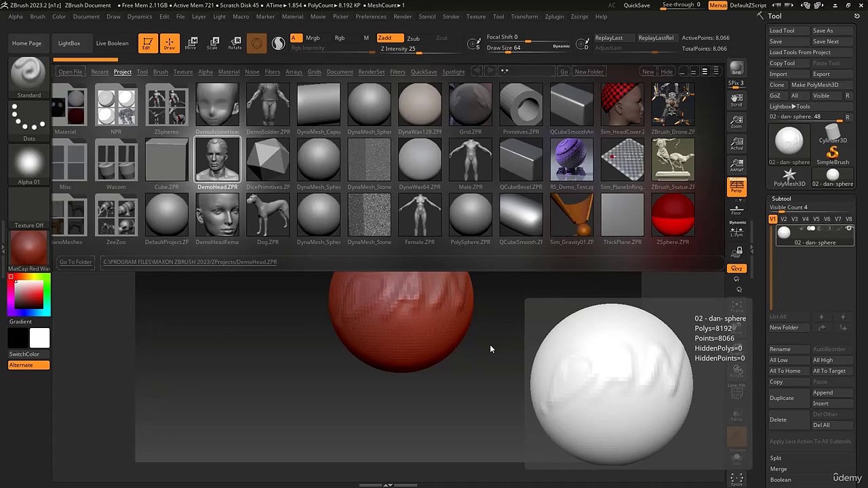This screenshot has height=488, width=868.
Task: Toggle Mrgb channel button
Action: tap(313, 38)
